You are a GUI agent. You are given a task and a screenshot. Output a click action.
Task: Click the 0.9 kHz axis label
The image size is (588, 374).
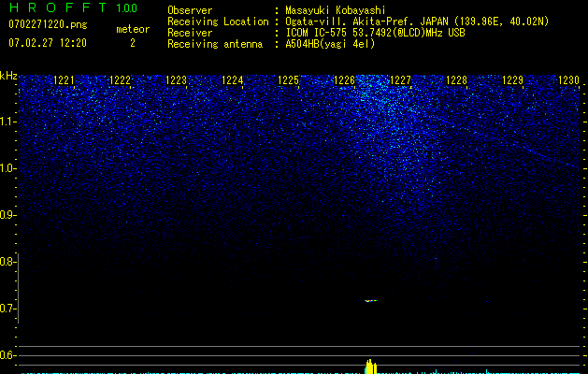(7, 215)
